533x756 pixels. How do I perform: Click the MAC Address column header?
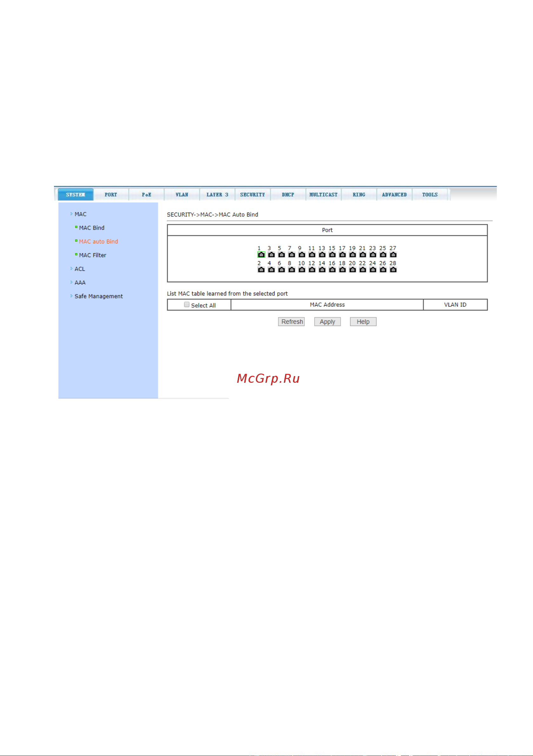(327, 305)
